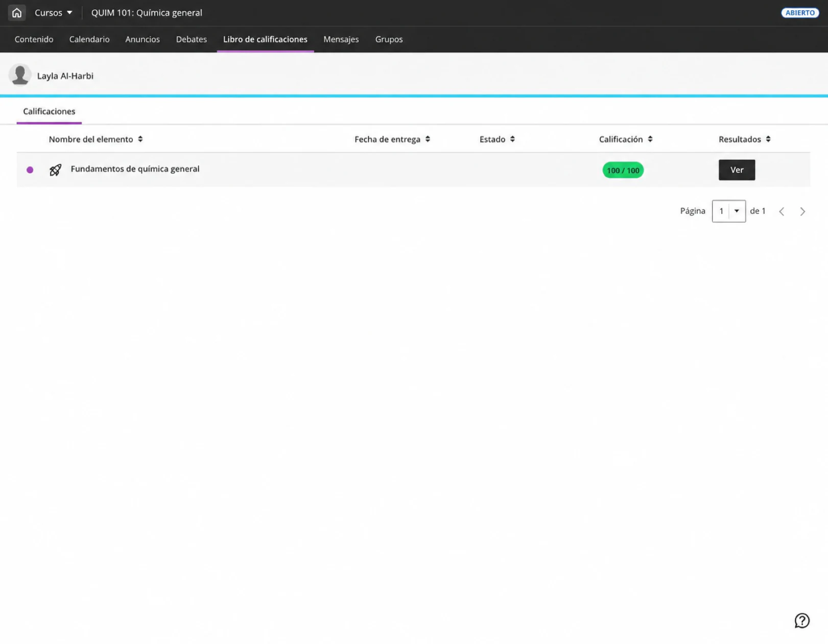This screenshot has height=644, width=828.
Task: Sort by Fecha de entrega column
Action: coord(392,139)
